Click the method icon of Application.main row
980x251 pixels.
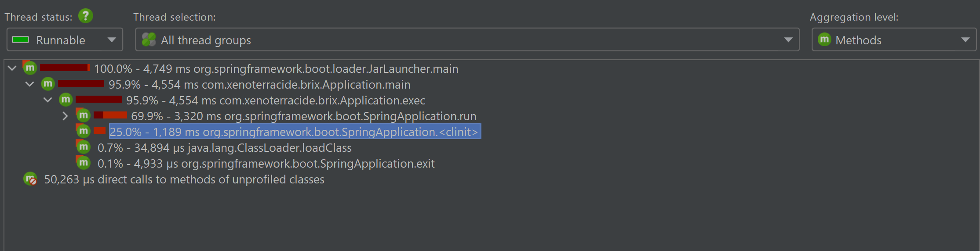(x=47, y=84)
